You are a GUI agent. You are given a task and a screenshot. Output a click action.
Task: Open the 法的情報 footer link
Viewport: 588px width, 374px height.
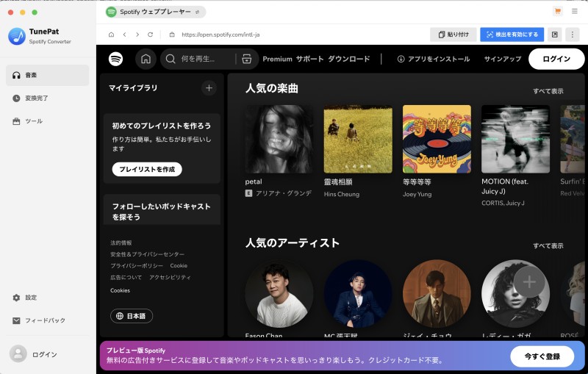click(x=121, y=242)
